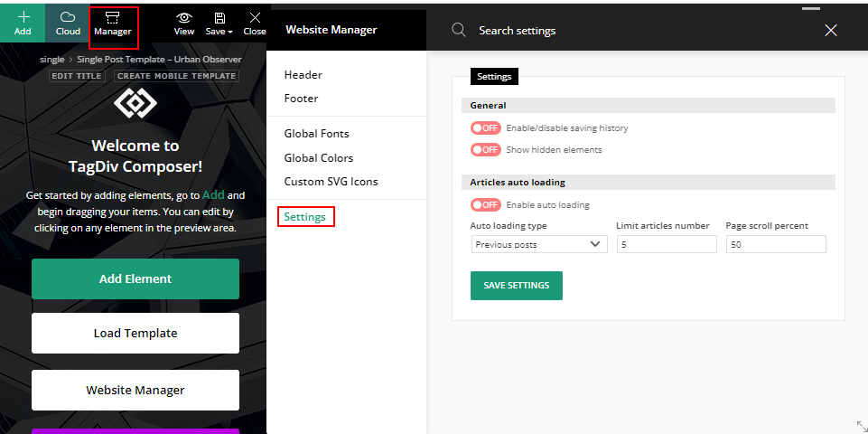Toggle Enable/disable saving history switch

point(485,128)
